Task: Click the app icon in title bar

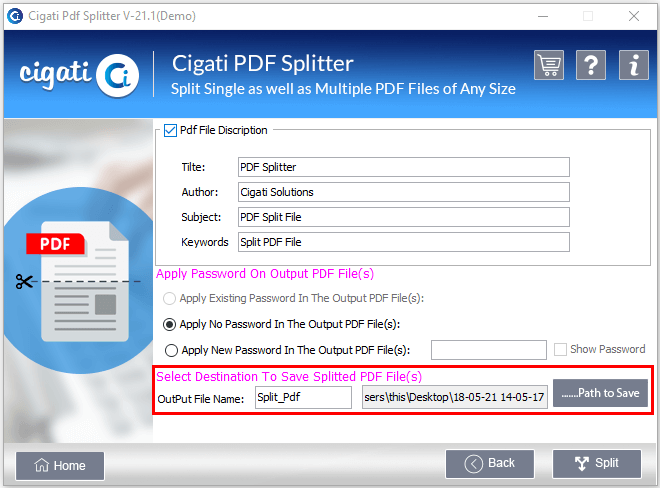Action: [x=15, y=16]
